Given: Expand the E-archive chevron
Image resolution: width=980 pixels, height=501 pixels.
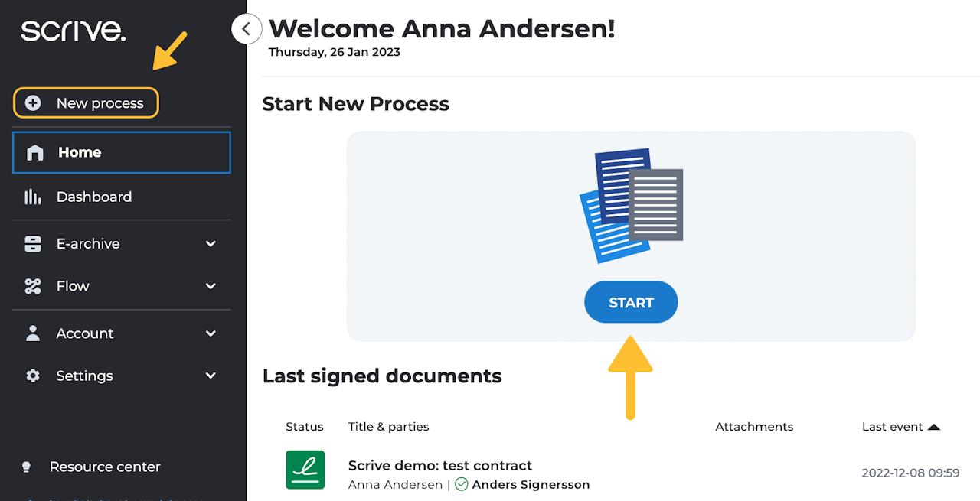Looking at the screenshot, I should (211, 244).
